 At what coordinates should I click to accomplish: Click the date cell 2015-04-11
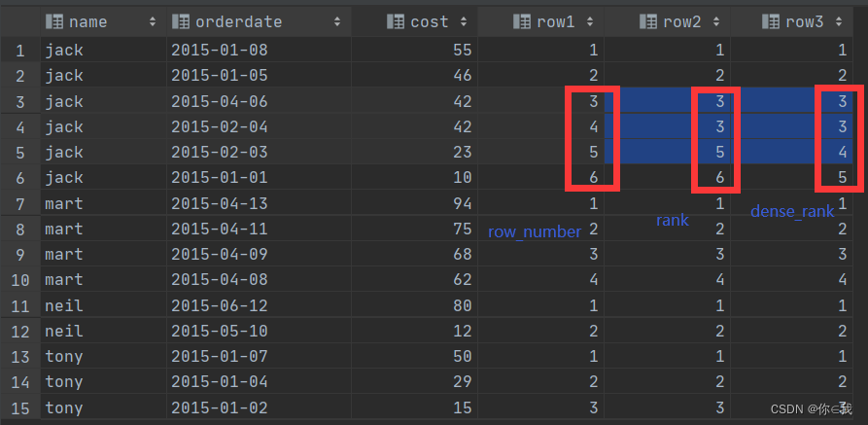click(259, 229)
